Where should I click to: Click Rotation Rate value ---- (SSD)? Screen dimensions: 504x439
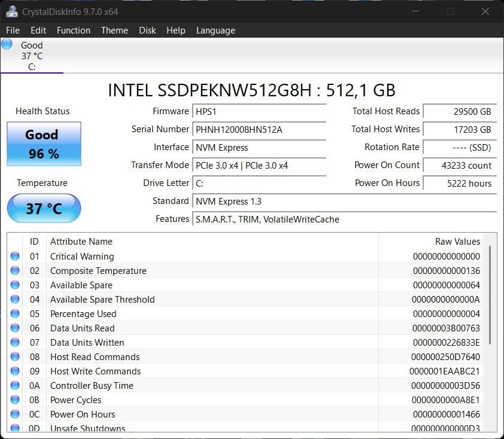click(460, 147)
